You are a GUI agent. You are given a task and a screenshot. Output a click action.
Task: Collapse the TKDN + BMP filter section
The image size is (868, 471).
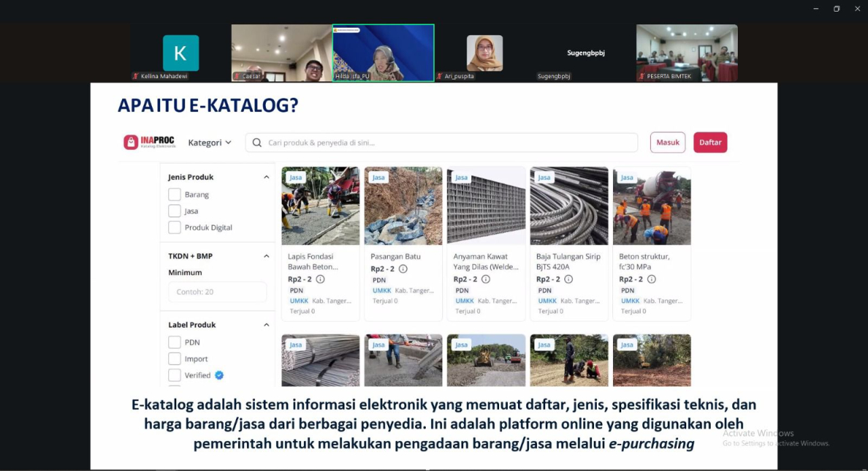coord(266,257)
